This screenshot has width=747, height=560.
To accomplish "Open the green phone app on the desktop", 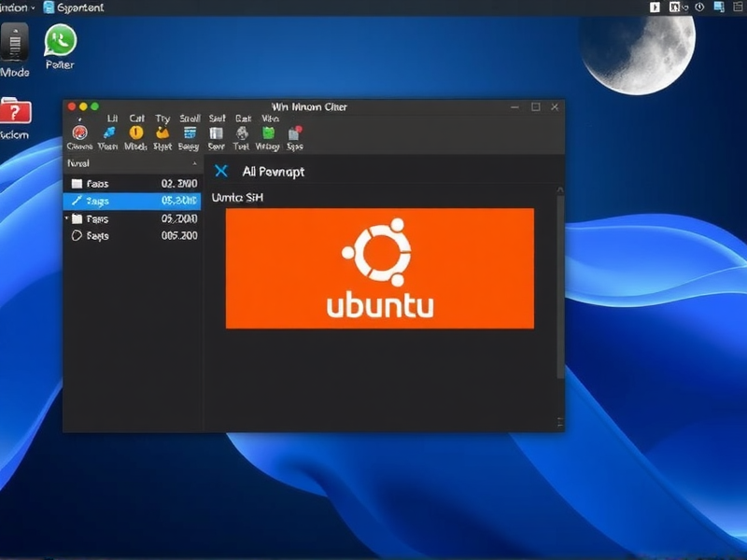I will pyautogui.click(x=61, y=40).
